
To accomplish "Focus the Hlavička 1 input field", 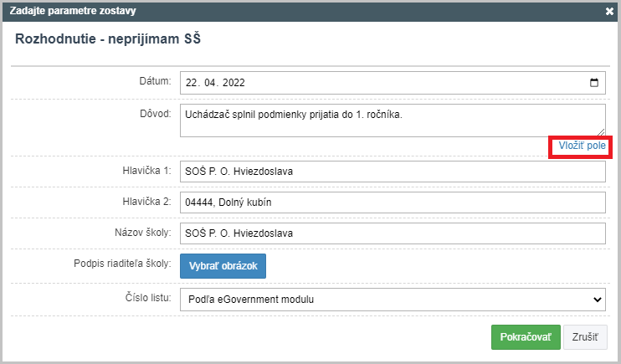I will pos(393,172).
